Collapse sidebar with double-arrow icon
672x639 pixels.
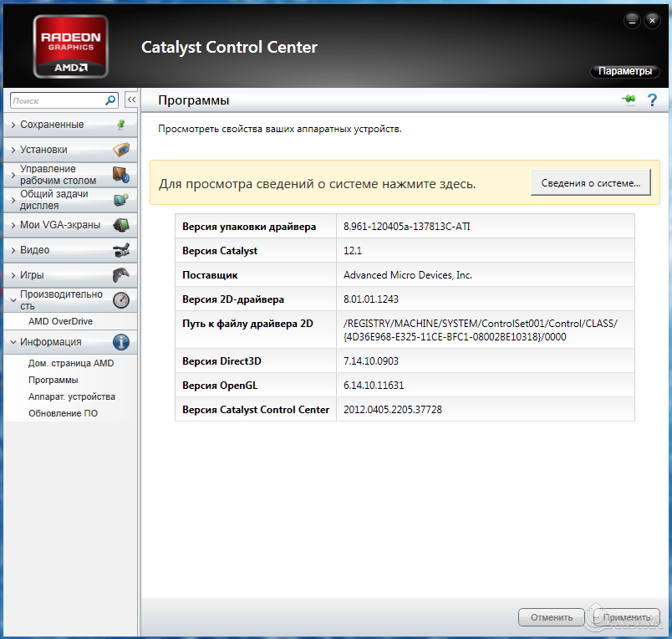tap(131, 100)
